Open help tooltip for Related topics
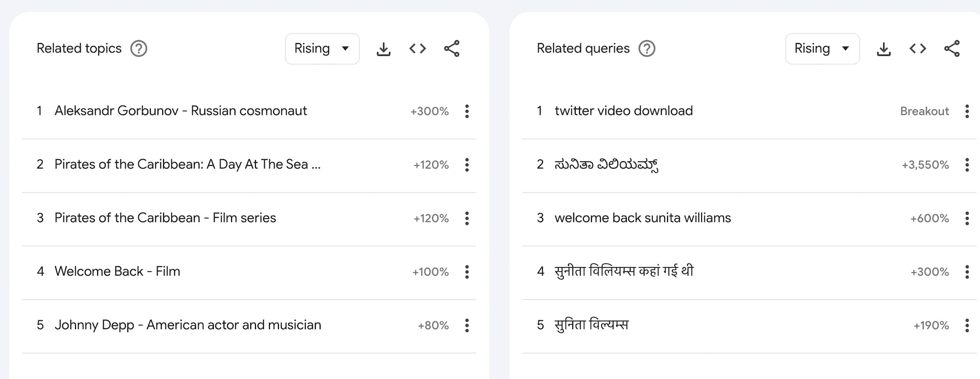Viewport: 980px width, 379px height. click(139, 49)
